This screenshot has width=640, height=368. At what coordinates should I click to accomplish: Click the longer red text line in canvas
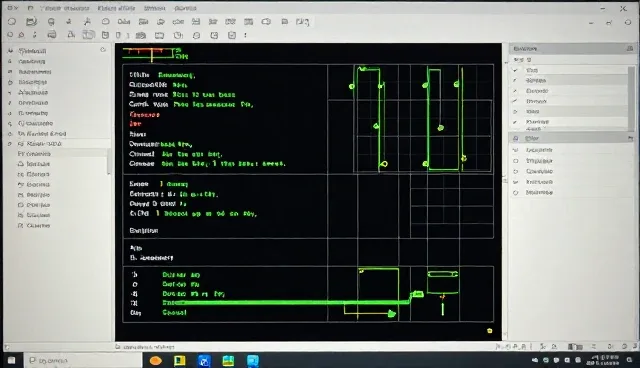[144, 115]
